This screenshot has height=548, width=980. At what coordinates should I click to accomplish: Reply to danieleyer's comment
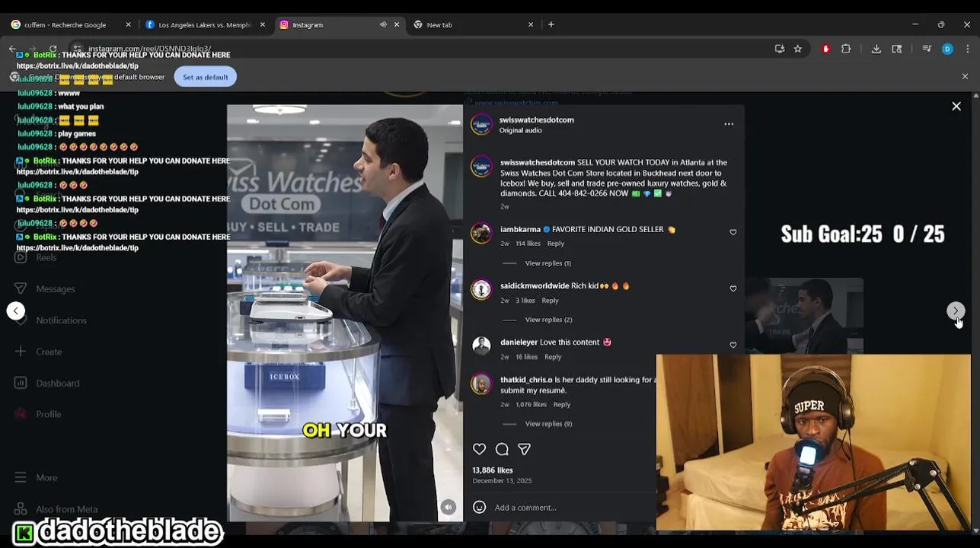[x=553, y=357]
